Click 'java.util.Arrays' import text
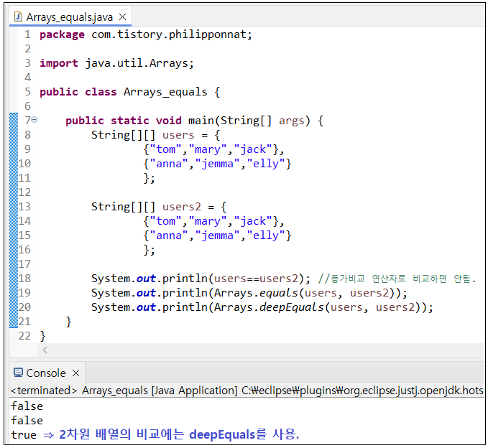 (137, 63)
